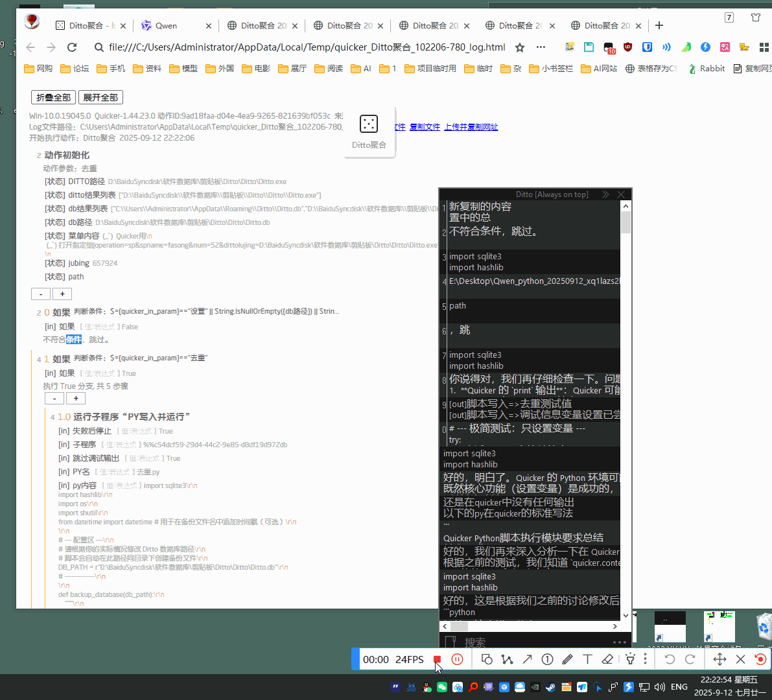This screenshot has width=772, height=700.
Task: Open Steam from the system tray
Action: click(x=550, y=687)
